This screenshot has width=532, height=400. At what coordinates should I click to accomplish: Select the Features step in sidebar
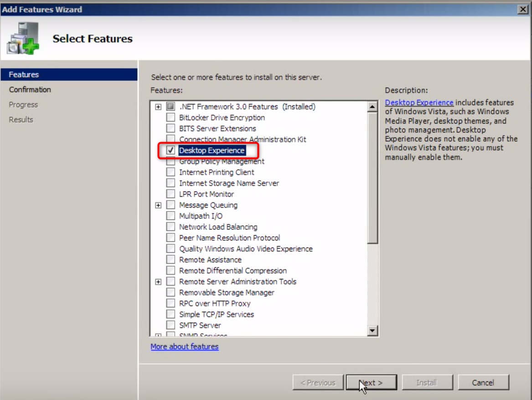(x=24, y=75)
